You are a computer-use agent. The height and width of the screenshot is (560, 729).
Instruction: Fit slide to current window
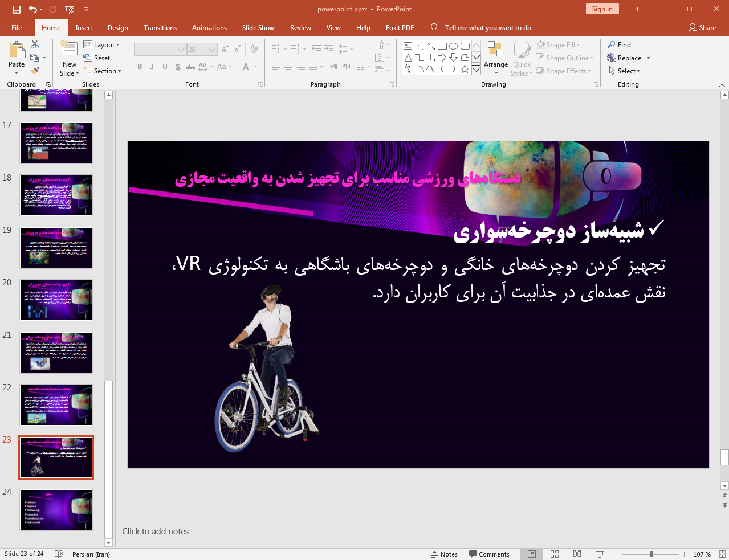point(722,554)
